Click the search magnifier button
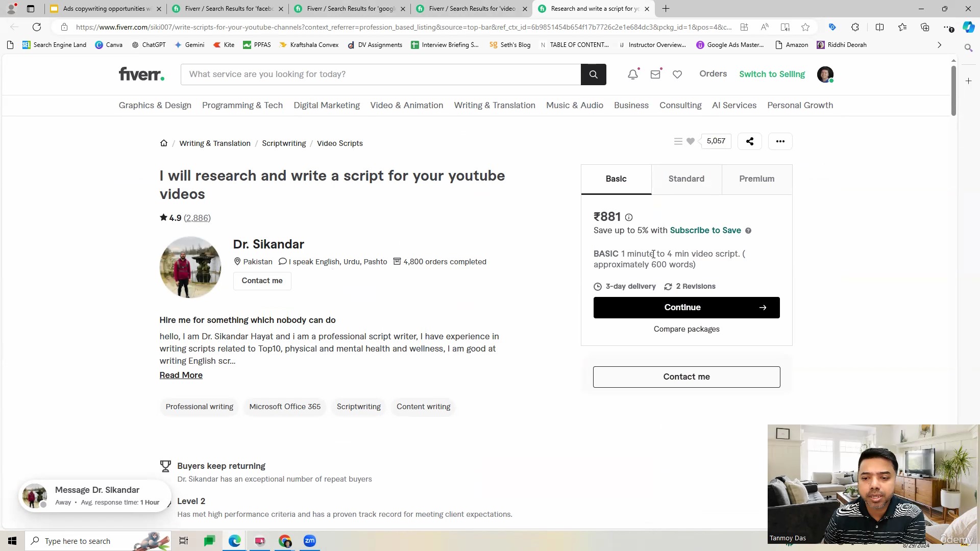The width and height of the screenshot is (980, 551). click(x=593, y=74)
